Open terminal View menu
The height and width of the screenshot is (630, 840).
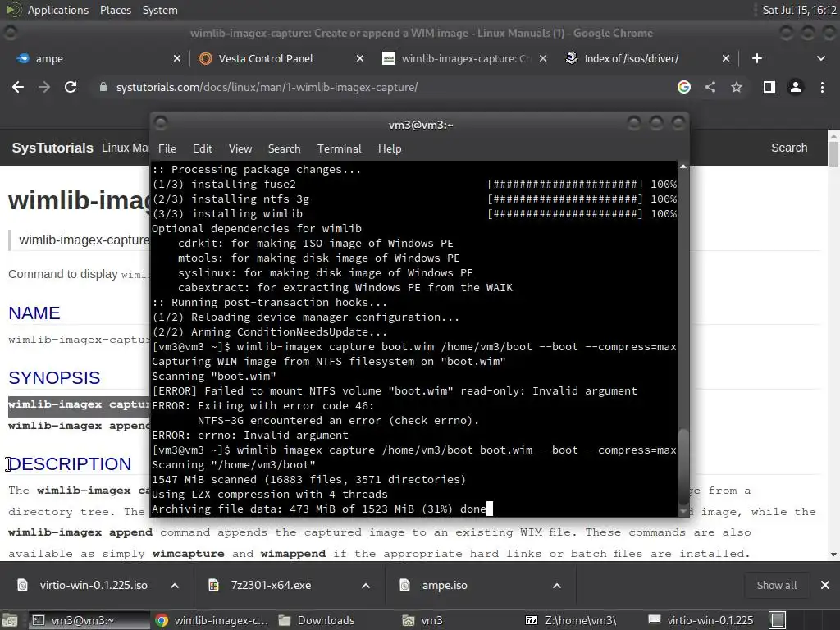(240, 149)
